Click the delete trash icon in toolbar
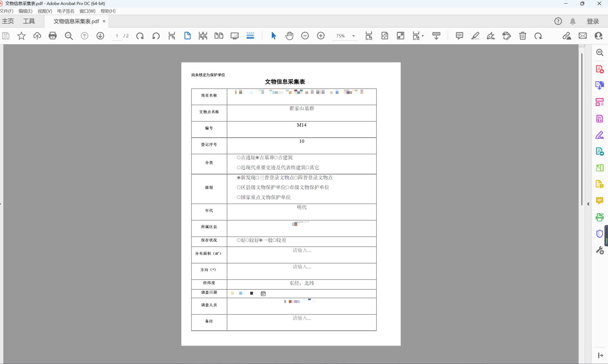Screen dimensions: 608x364 (522, 36)
